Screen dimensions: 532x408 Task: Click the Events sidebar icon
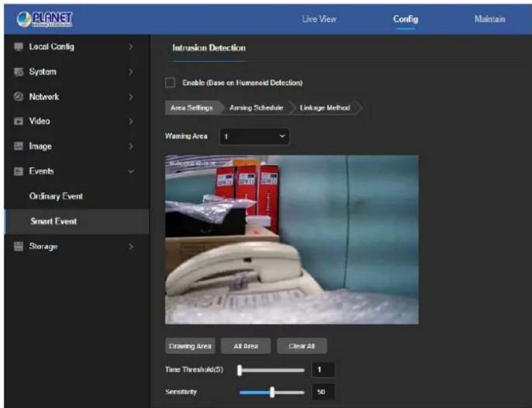pyautogui.click(x=19, y=171)
